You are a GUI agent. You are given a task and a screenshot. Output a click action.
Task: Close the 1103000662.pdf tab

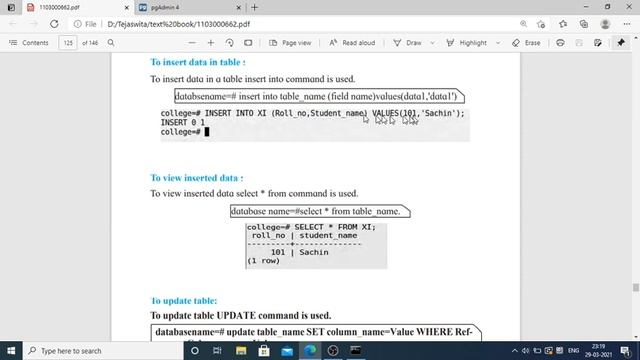coord(127,7)
